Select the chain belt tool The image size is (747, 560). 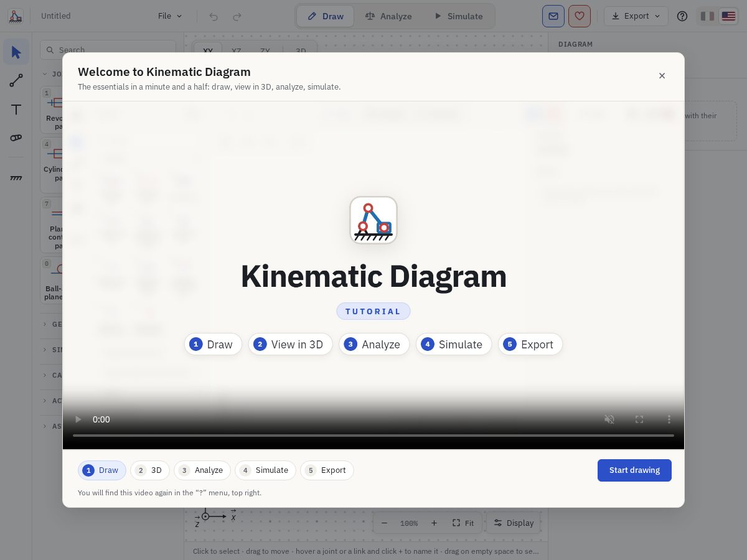16,138
